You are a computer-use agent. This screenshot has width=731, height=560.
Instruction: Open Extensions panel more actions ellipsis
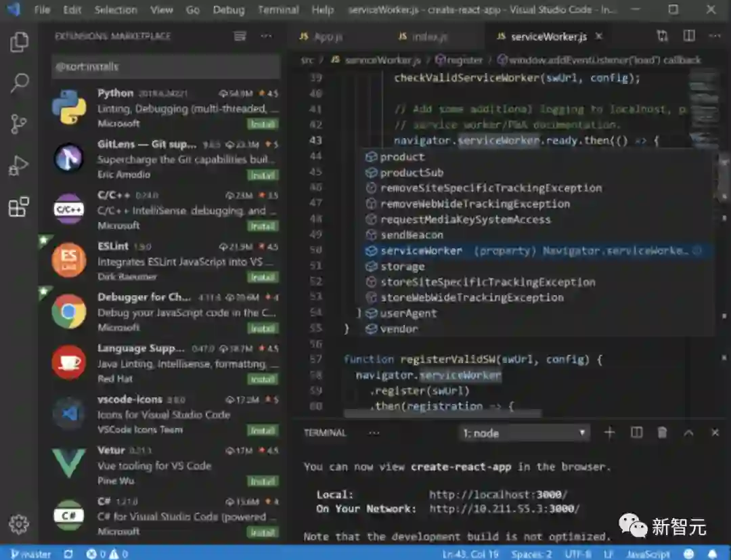[266, 36]
